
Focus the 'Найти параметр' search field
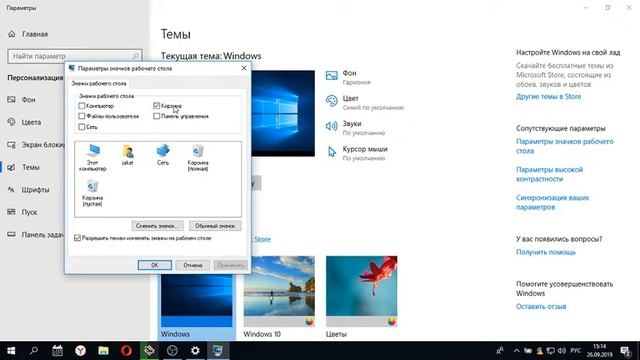[75, 56]
